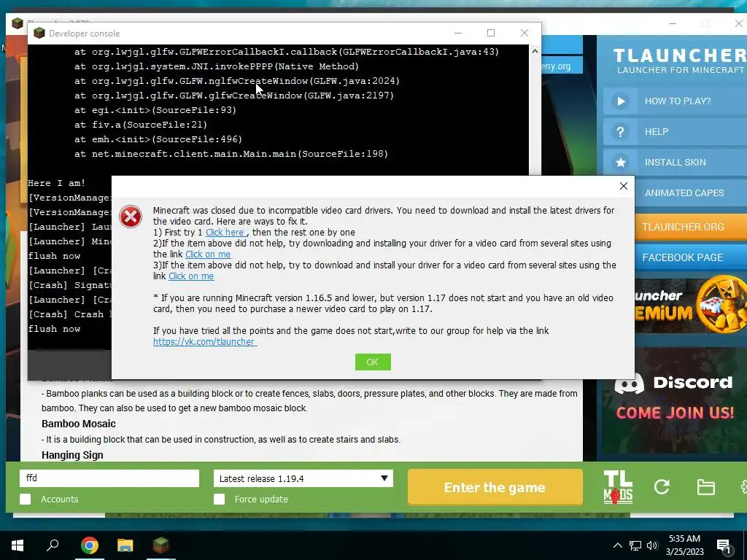The height and width of the screenshot is (560, 747).
Task: Click the 'Hanging Sign' heading text
Action: point(72,455)
